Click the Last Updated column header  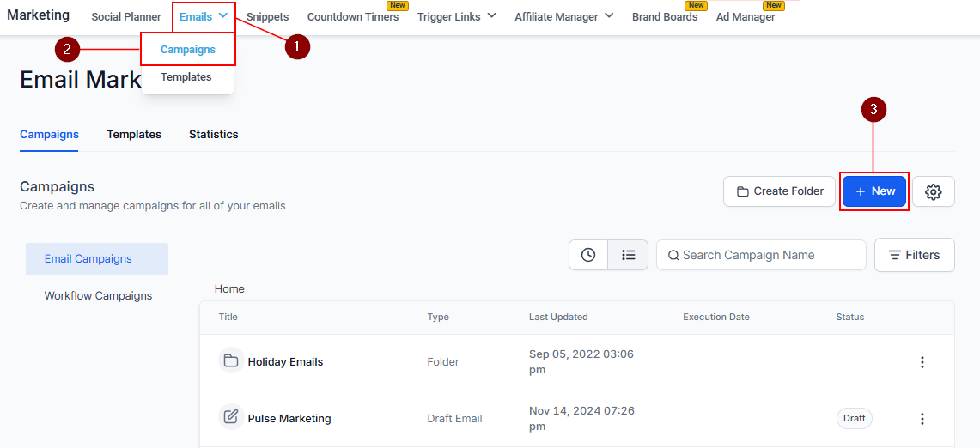558,317
